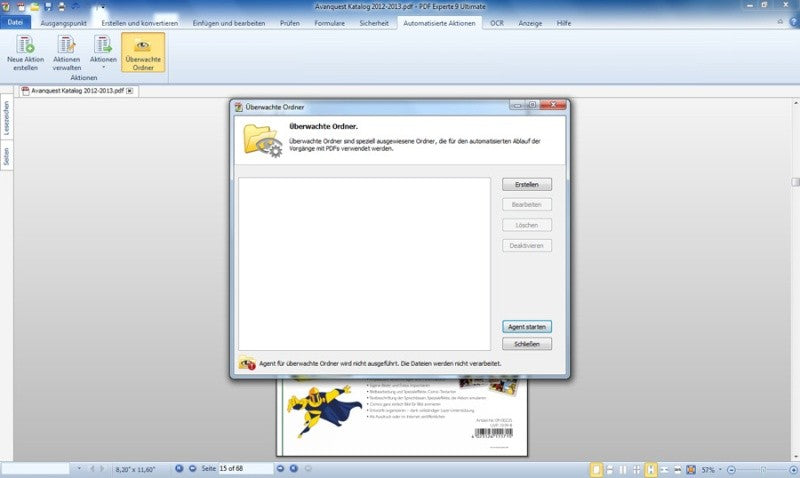Screen dimensions: 800x478
Task: Click the zoom slider handle
Action: 763,469
